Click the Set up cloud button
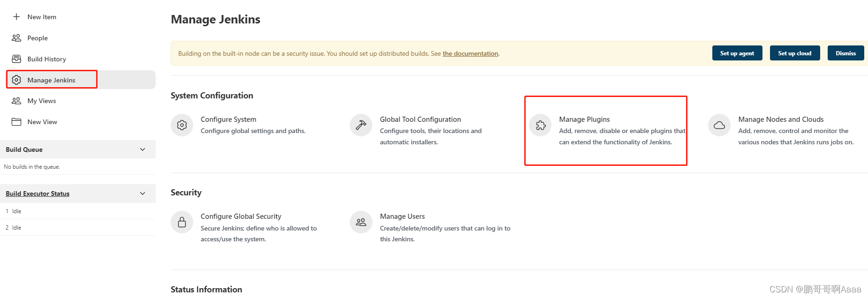Viewport: 868px width, 298px height. coord(794,53)
